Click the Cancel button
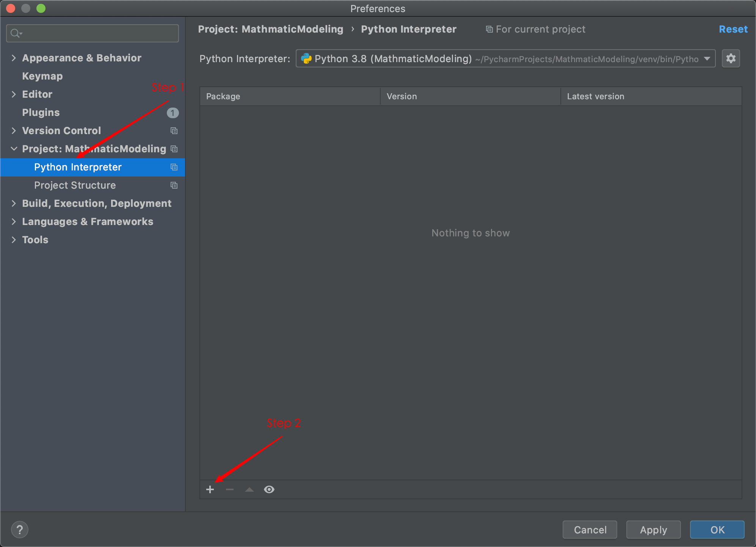 [590, 530]
